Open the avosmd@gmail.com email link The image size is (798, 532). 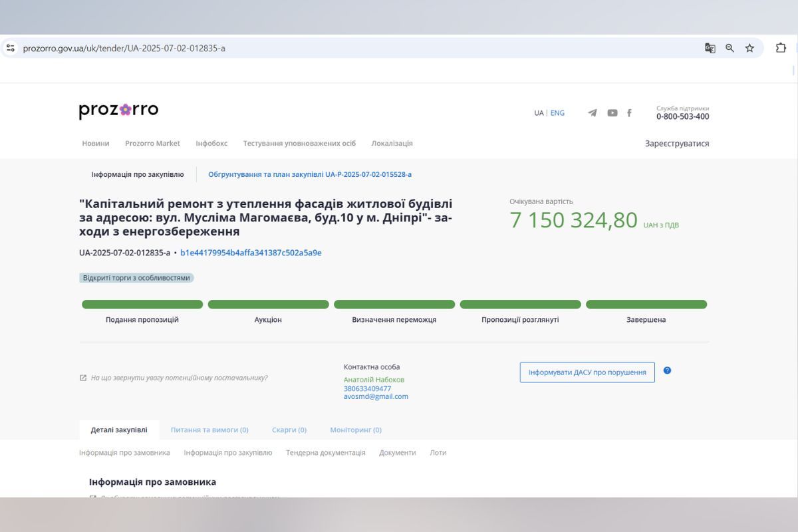(376, 397)
